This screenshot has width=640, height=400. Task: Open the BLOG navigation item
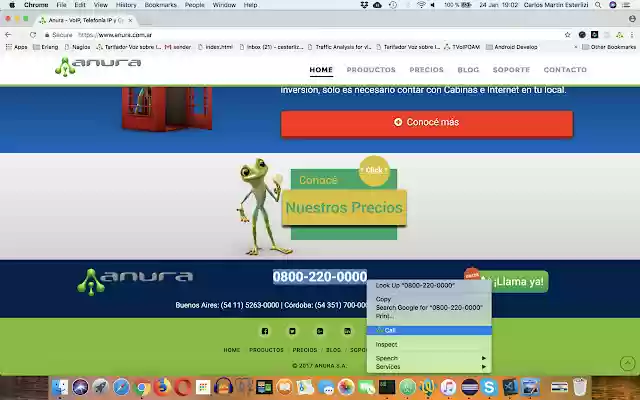point(468,70)
